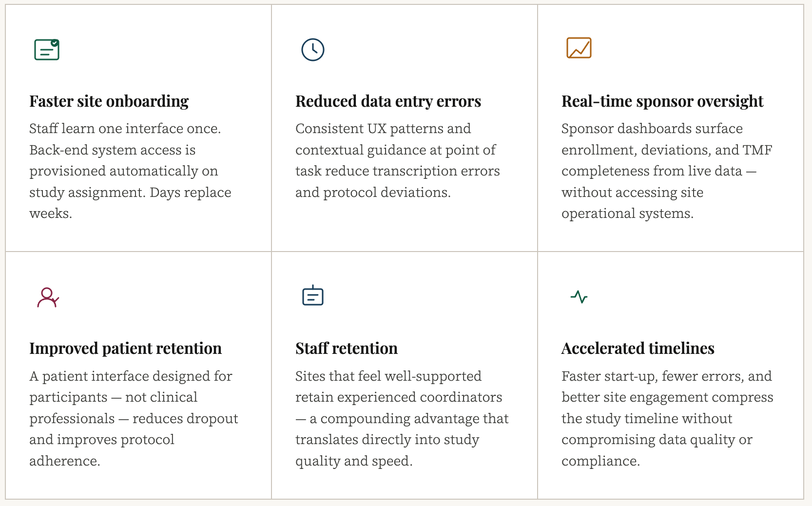Image resolution: width=812 pixels, height=506 pixels.
Task: Click the green checklist card icon
Action: point(47,50)
